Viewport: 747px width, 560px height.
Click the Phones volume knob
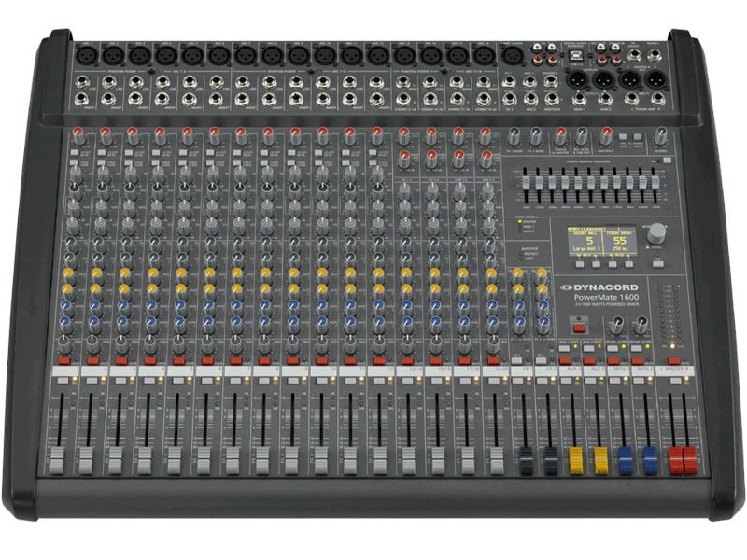[x=659, y=136]
